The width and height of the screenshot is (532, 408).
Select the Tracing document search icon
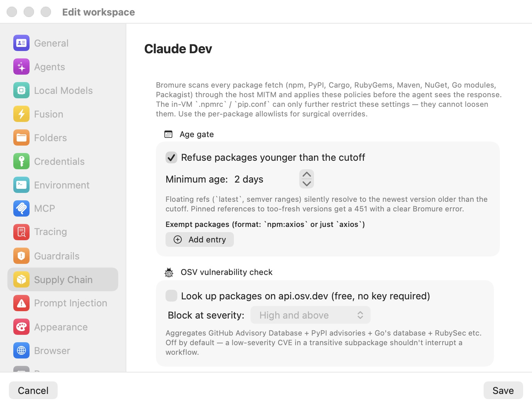pyautogui.click(x=21, y=232)
